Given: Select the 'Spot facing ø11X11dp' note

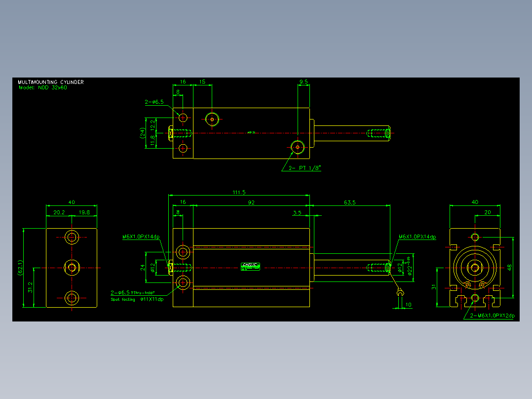Looking at the screenshot, I should click(x=137, y=300).
